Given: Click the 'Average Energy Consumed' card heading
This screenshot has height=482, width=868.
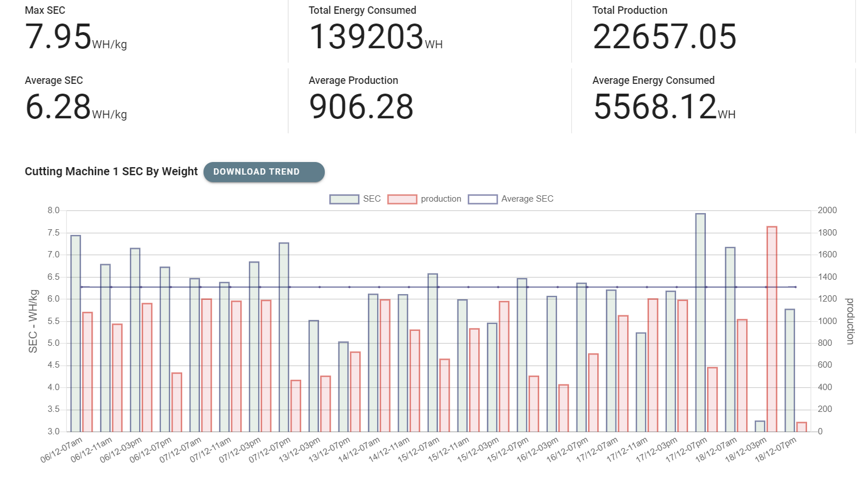Looking at the screenshot, I should point(654,80).
